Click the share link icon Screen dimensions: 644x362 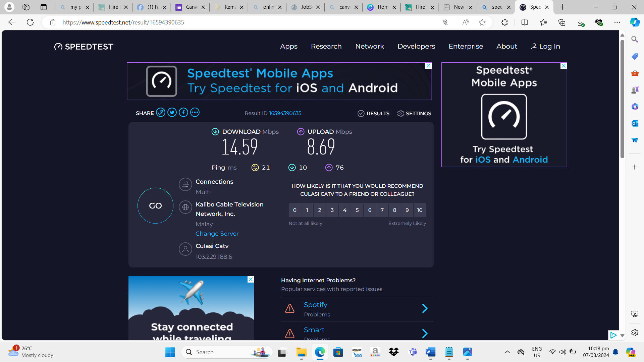click(x=161, y=113)
